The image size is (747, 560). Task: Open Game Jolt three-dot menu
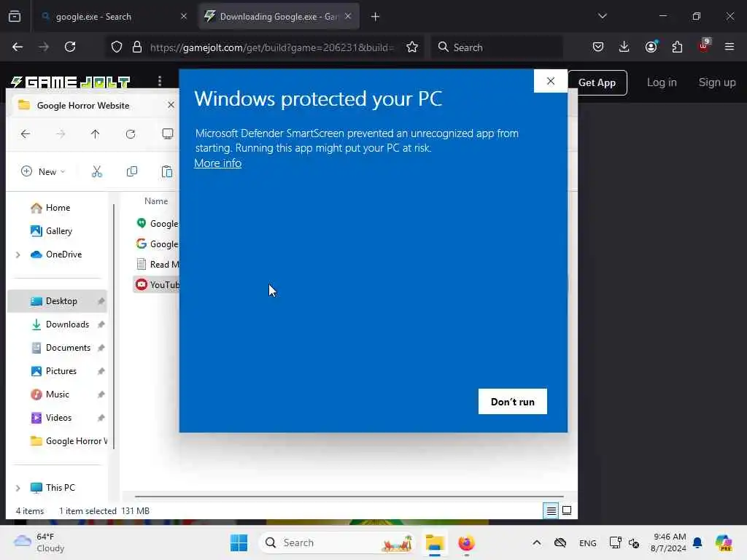point(160,82)
